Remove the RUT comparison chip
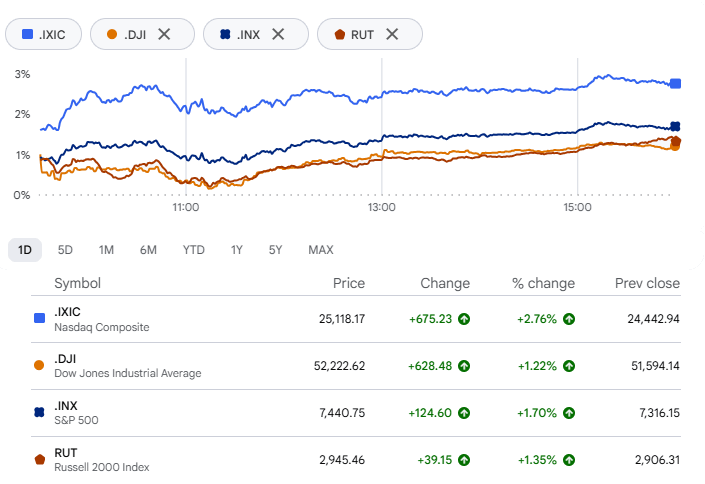This screenshot has height=484, width=705. click(x=392, y=34)
